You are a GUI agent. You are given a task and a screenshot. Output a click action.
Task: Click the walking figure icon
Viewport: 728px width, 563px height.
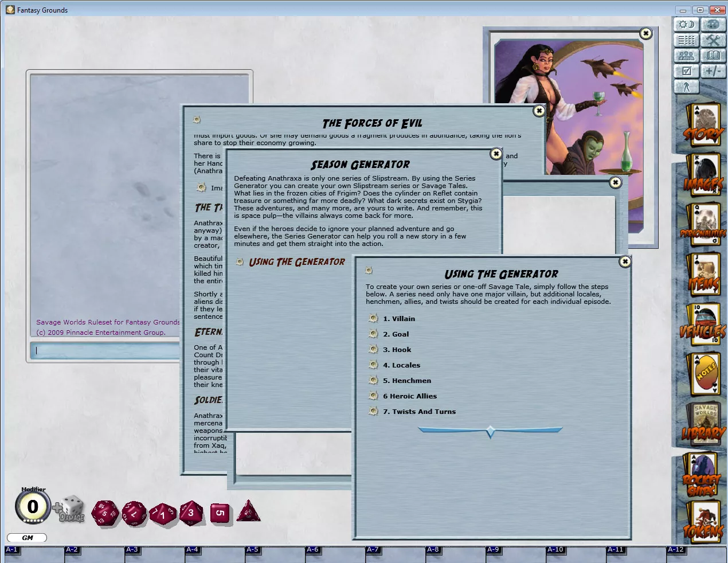click(686, 87)
